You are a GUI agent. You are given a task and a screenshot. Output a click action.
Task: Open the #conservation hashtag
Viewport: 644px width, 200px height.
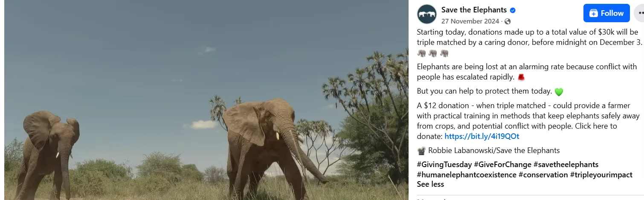click(x=543, y=175)
